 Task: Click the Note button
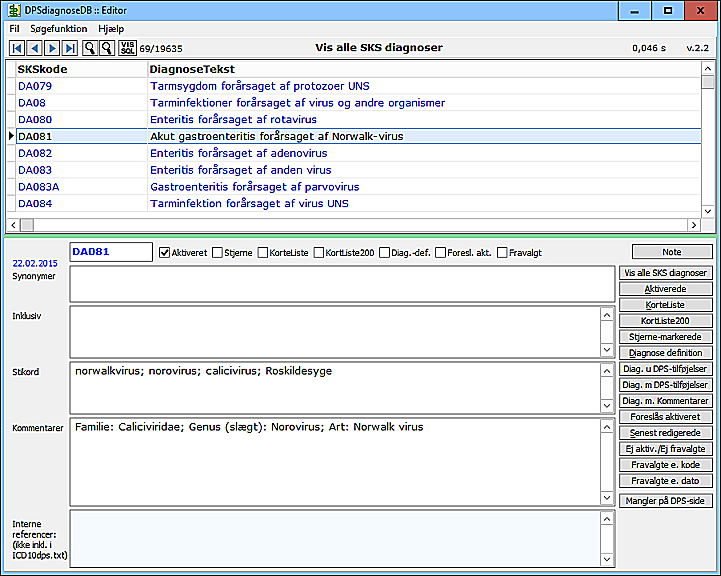(x=672, y=252)
